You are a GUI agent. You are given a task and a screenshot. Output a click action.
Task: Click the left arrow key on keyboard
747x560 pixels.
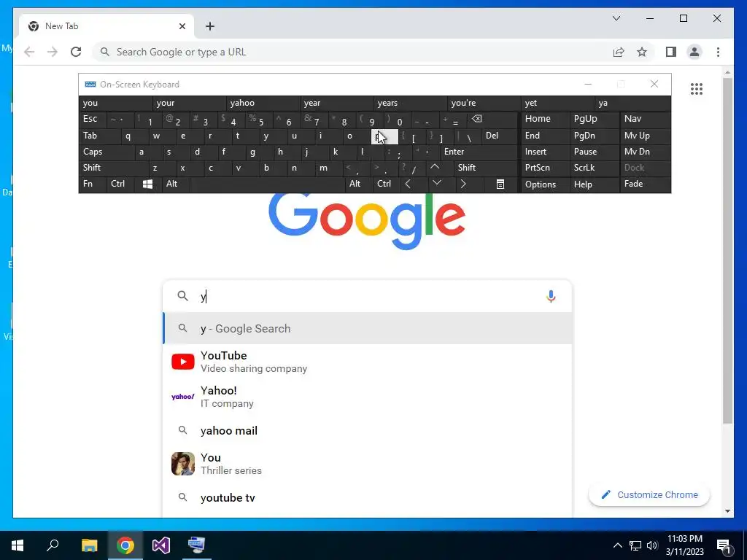pyautogui.click(x=408, y=183)
